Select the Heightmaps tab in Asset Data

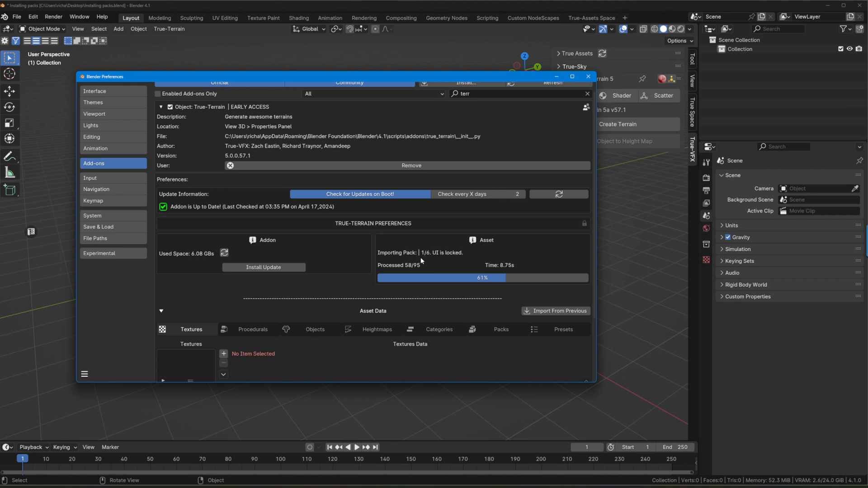tap(377, 329)
